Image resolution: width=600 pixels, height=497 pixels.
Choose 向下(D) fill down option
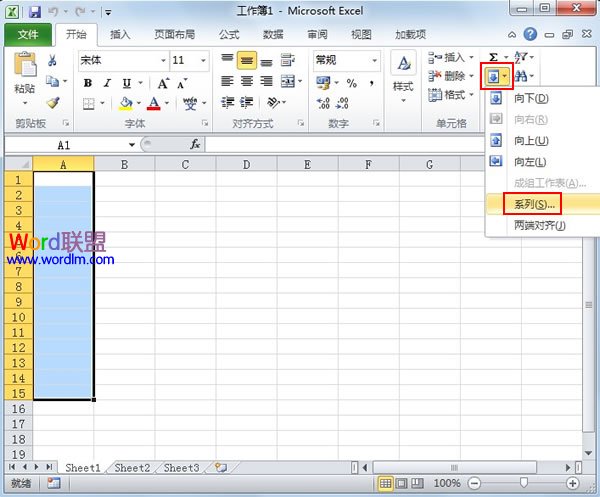(x=530, y=98)
